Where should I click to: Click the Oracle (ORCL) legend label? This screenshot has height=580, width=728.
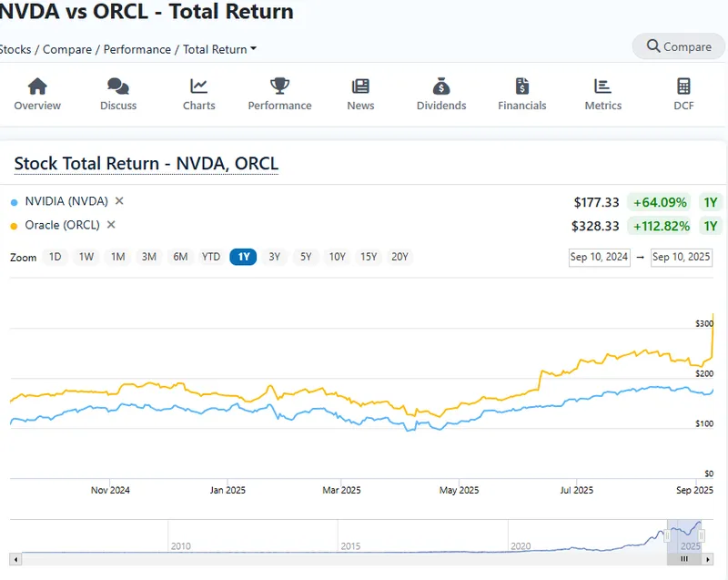(x=62, y=225)
